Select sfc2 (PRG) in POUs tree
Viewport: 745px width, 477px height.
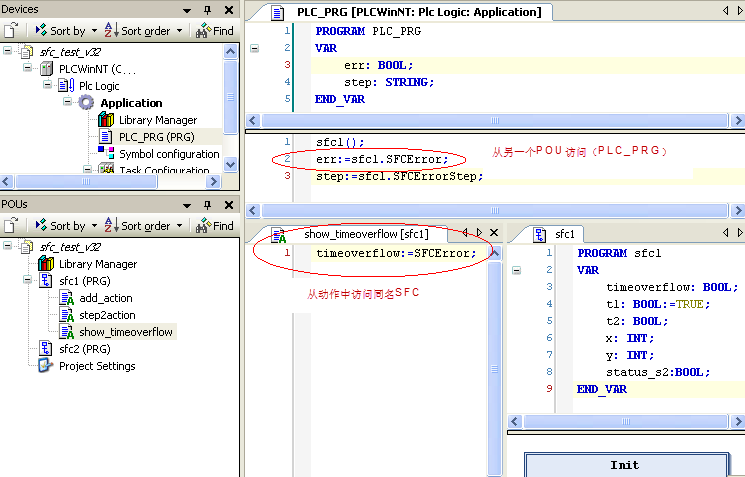(85, 349)
